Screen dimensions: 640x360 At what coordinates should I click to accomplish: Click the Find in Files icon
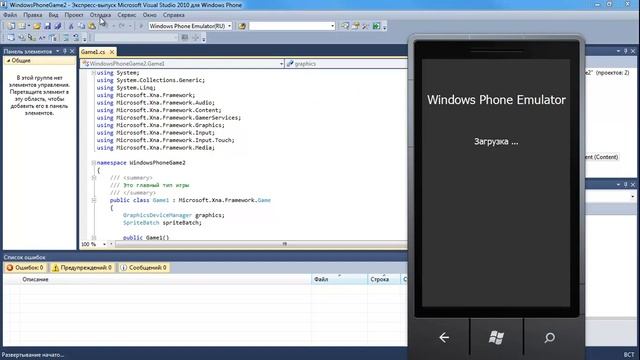coord(242,26)
